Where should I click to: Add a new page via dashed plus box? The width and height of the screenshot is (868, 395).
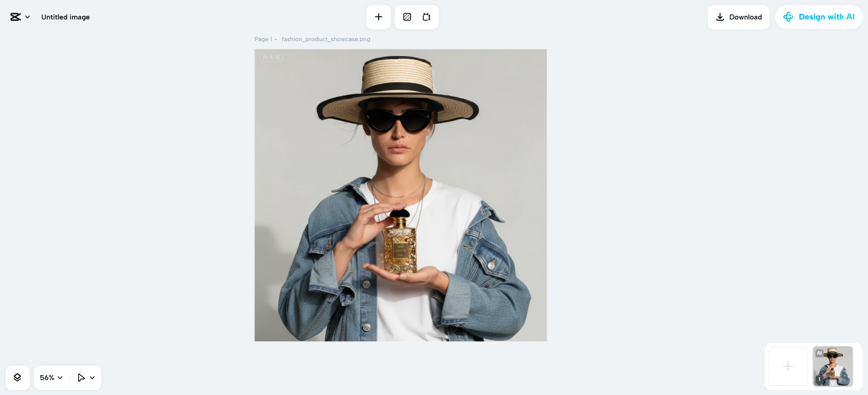[x=788, y=366]
